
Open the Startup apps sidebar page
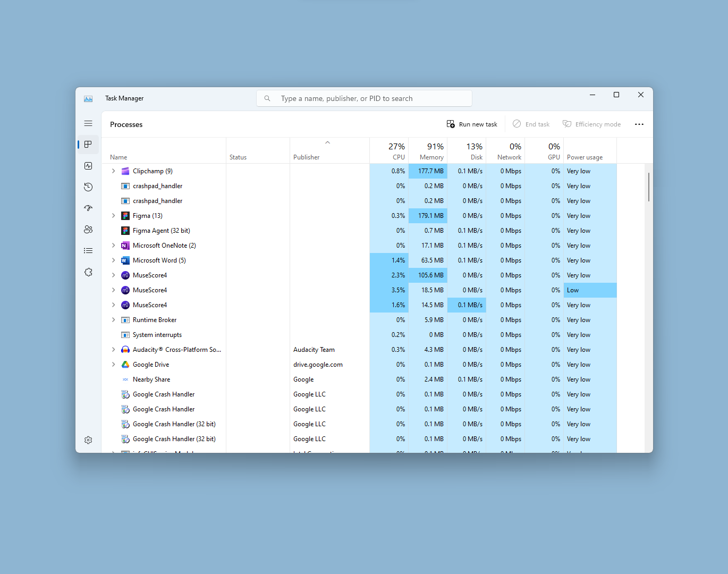coord(88,208)
